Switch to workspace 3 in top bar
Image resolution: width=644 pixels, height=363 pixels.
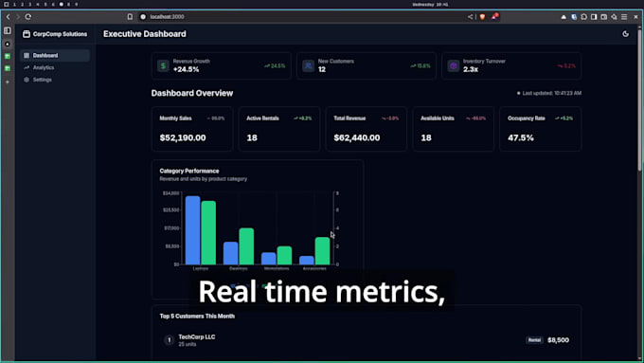click(x=29, y=4)
